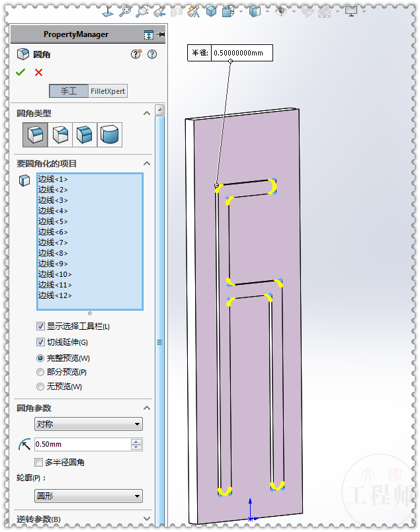Image resolution: width=420 pixels, height=532 pixels.
Task: Open the fillet Help question mark icon
Action: (x=152, y=54)
